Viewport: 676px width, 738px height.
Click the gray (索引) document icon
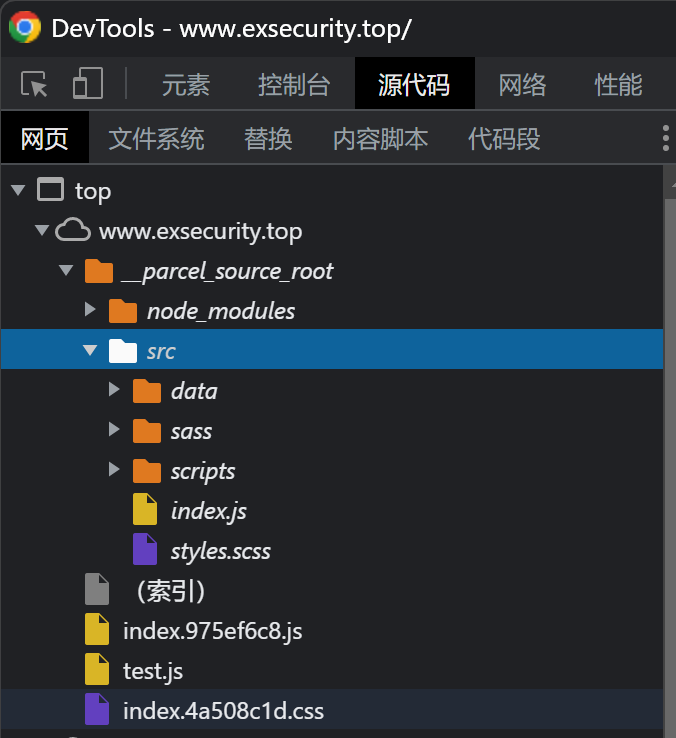tap(97, 589)
